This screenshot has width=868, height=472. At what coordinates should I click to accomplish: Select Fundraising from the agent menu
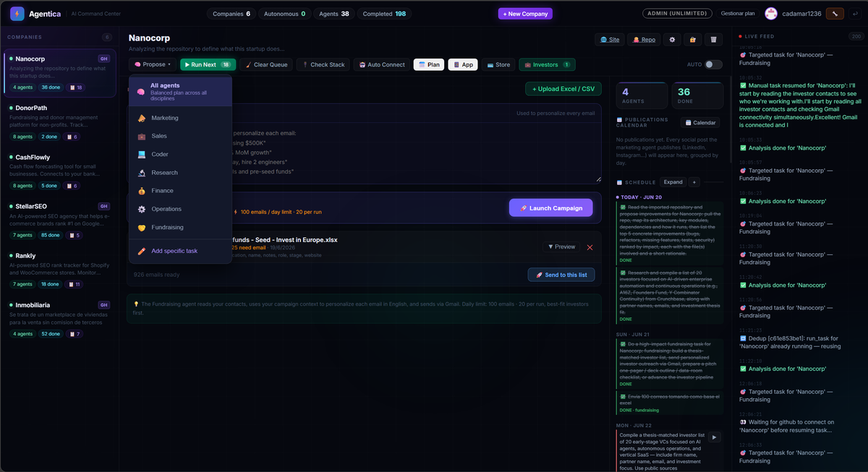pyautogui.click(x=180, y=227)
